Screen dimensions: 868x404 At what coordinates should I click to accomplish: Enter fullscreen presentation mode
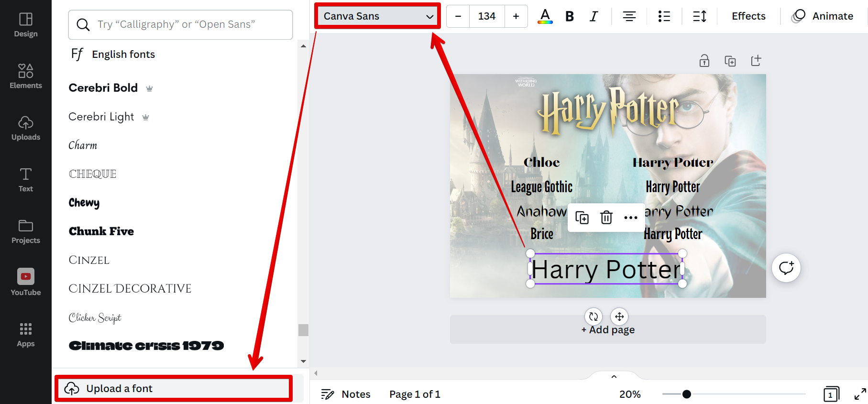coord(860,394)
